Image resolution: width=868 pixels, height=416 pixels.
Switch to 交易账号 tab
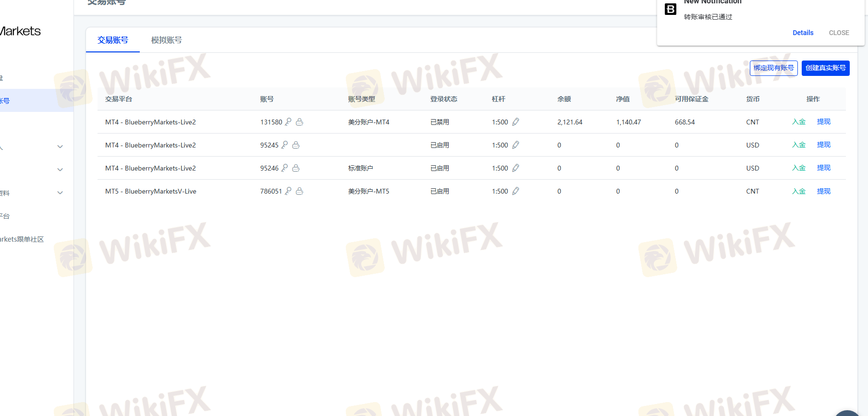[x=113, y=40]
